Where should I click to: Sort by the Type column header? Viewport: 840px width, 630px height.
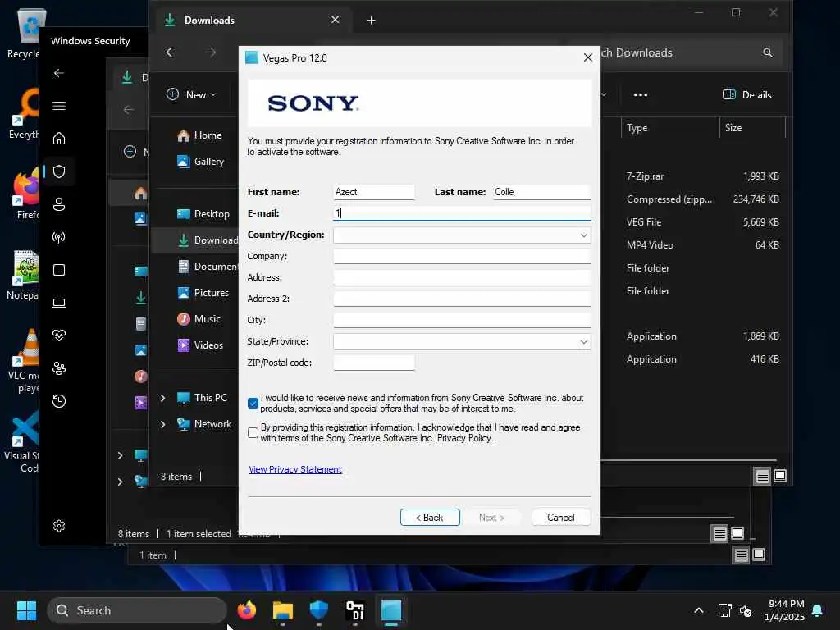coord(637,128)
